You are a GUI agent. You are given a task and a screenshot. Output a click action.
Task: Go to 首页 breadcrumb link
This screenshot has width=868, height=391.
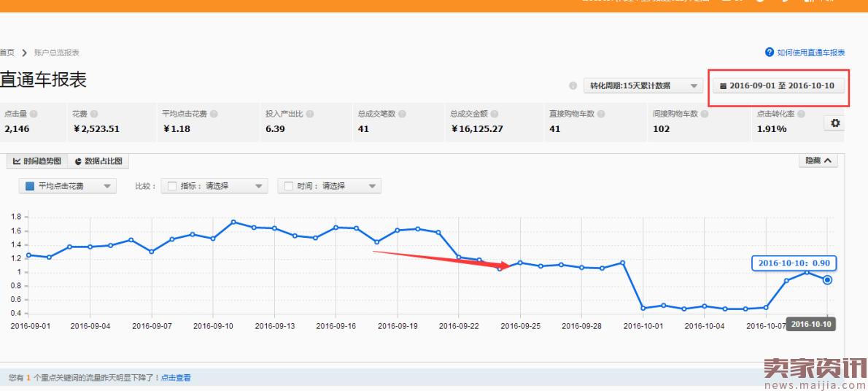pyautogui.click(x=7, y=53)
